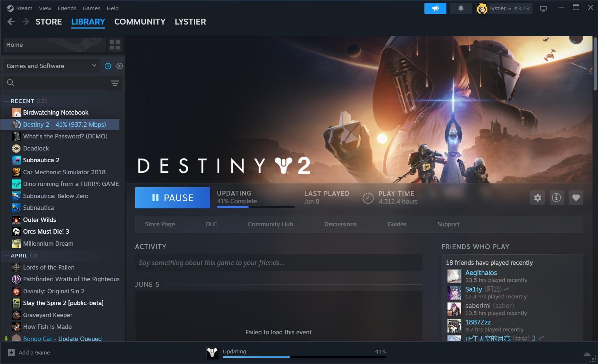Show Destiny 2 game info icon
The image size is (598, 364).
coord(556,198)
